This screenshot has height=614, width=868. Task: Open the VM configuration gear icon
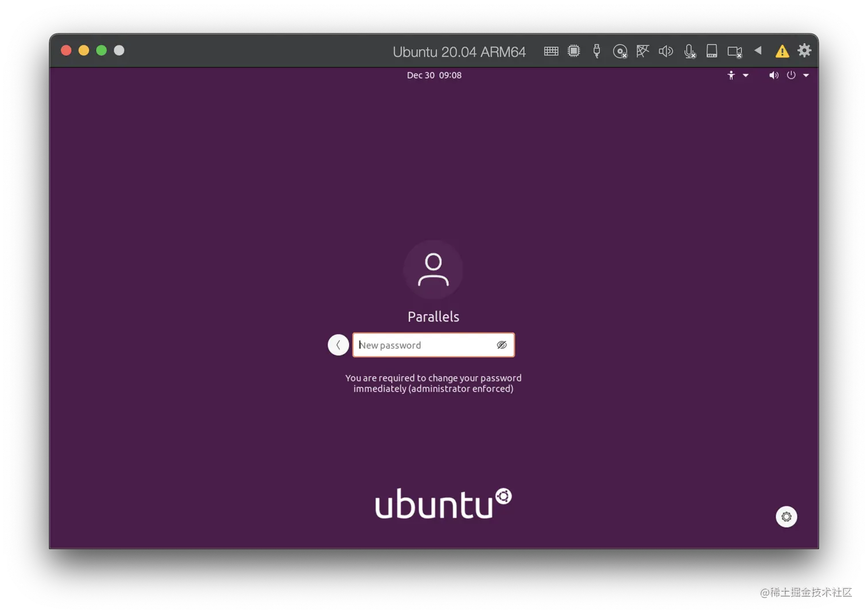pyautogui.click(x=804, y=51)
